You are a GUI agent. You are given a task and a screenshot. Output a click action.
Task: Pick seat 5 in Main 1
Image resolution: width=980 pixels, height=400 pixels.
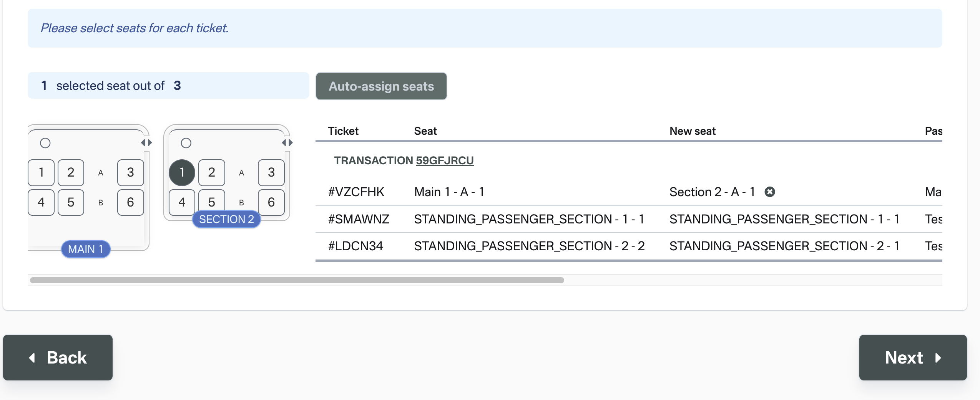tap(71, 202)
